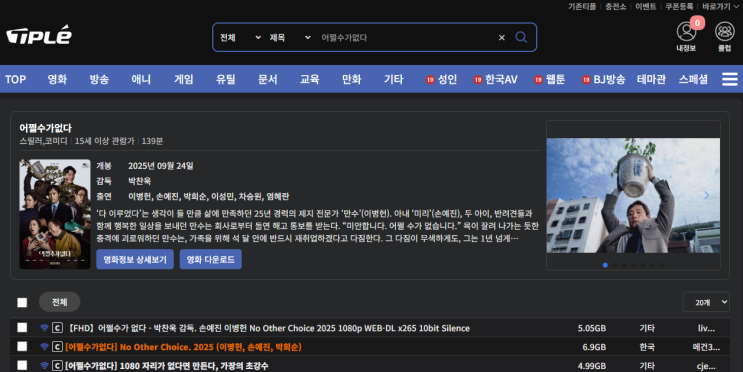Click the next arrow on image carousel

tap(707, 195)
